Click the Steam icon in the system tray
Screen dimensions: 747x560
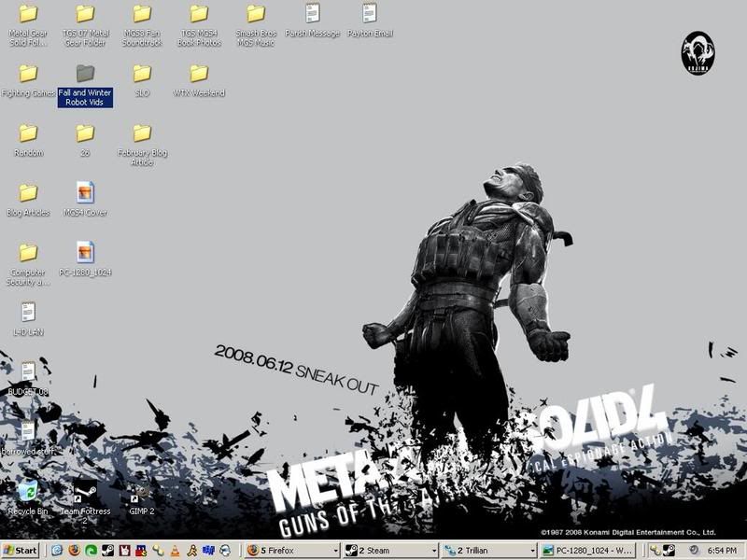pos(669,551)
